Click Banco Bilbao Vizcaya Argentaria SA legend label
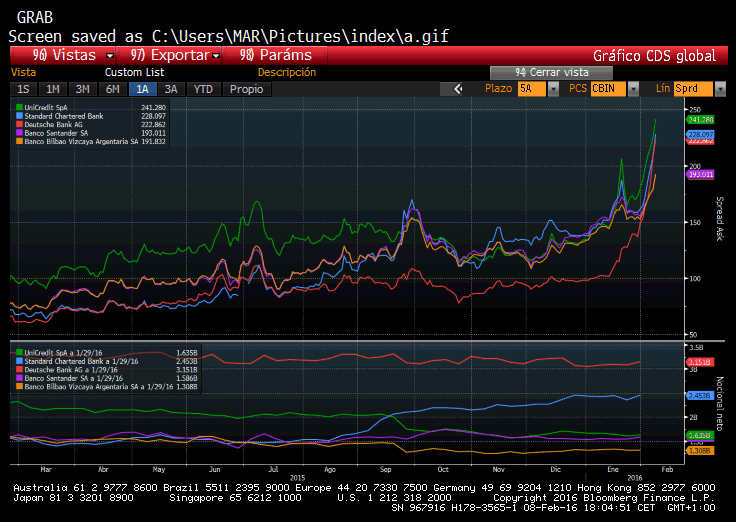This screenshot has width=736, height=522. pyautogui.click(x=81, y=141)
